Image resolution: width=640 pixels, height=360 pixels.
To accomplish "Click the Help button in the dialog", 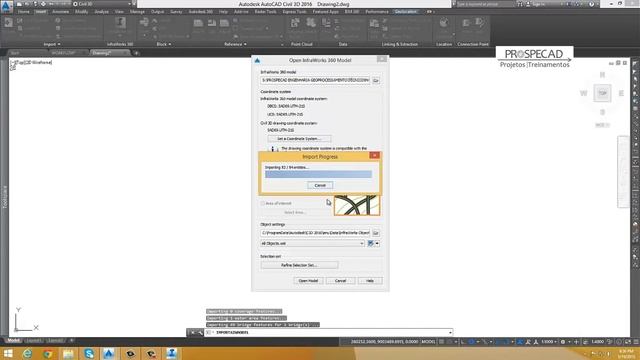I will pyautogui.click(x=370, y=281).
